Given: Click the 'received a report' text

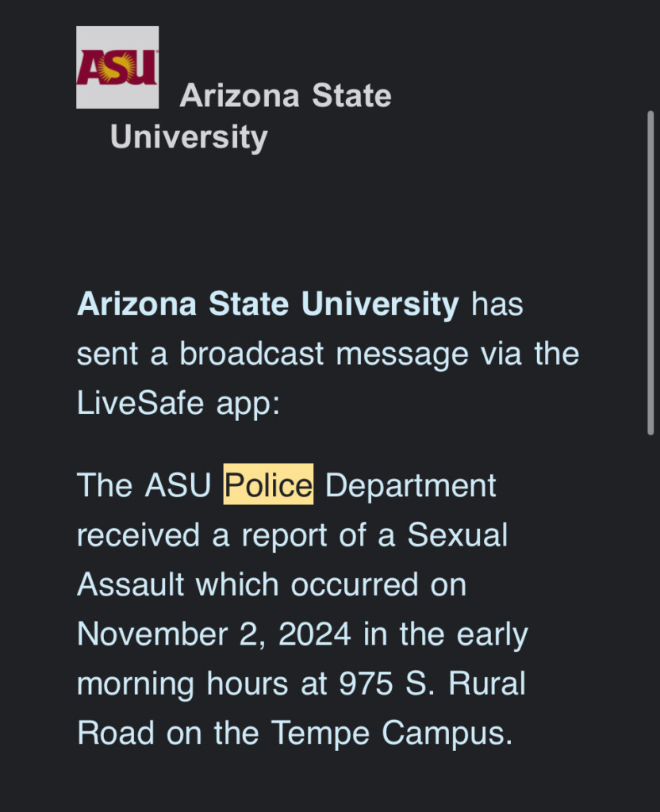Looking at the screenshot, I should tap(202, 536).
